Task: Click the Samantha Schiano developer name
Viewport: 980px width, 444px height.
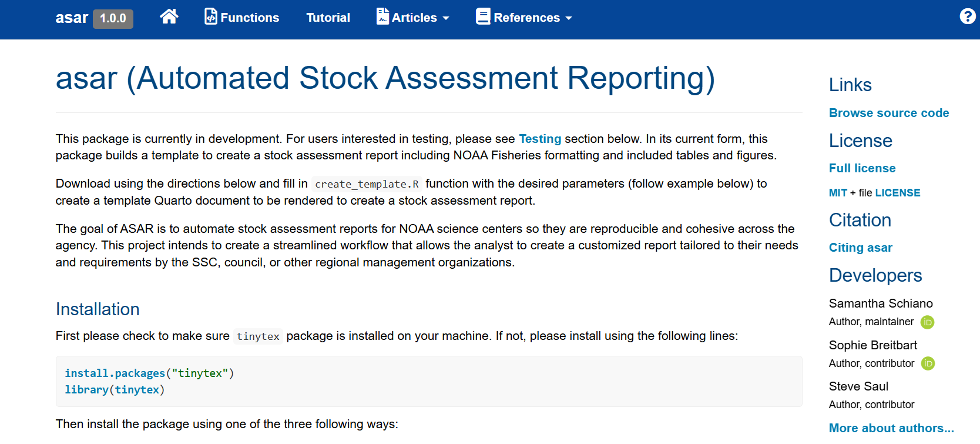Action: pyautogui.click(x=881, y=303)
